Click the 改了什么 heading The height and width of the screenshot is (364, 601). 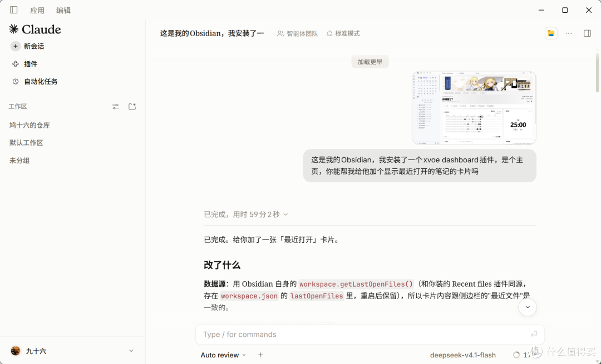click(x=222, y=265)
